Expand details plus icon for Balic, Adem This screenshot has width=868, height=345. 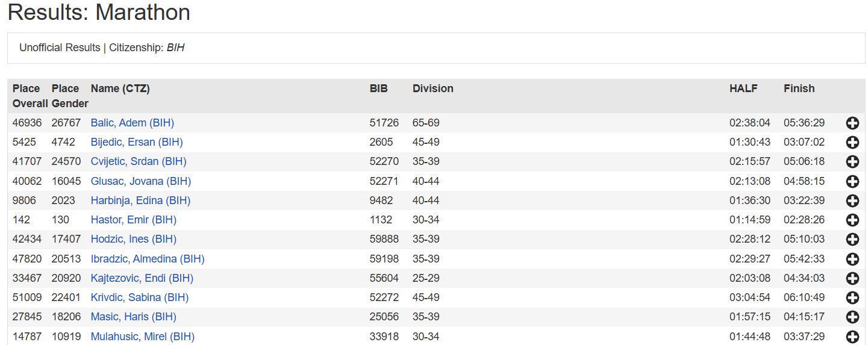[x=852, y=123]
